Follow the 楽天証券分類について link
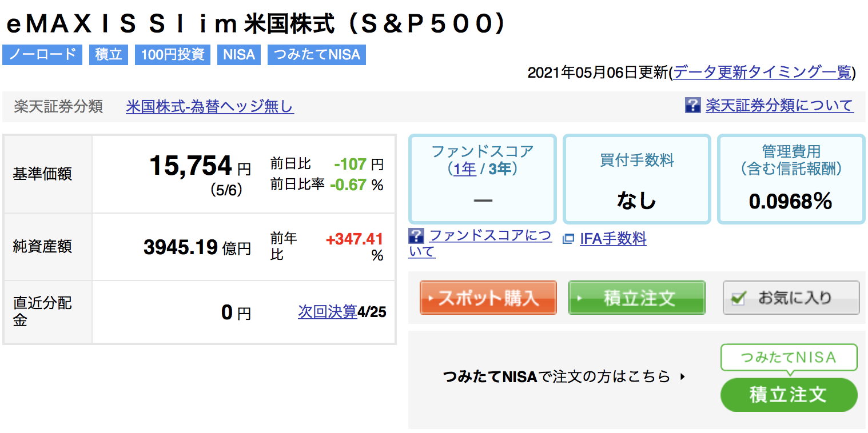Viewport: 868px width, 433px height. tap(779, 105)
